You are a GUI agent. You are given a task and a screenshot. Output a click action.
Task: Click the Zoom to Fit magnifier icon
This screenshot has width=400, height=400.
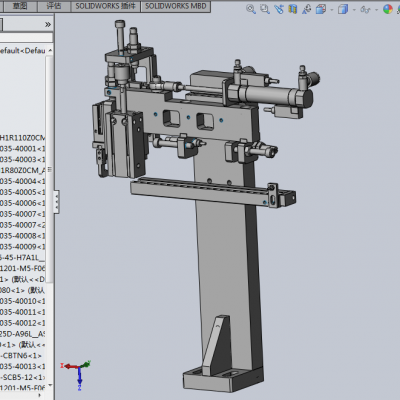250,9
